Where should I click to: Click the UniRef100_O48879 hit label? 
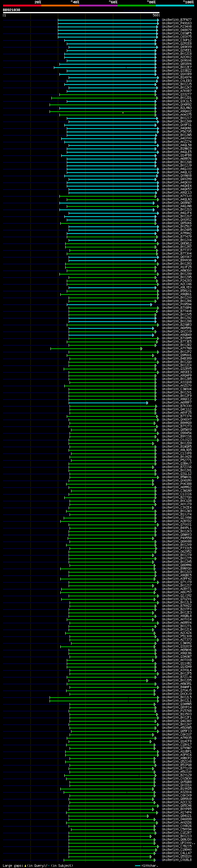(x=177, y=30)
